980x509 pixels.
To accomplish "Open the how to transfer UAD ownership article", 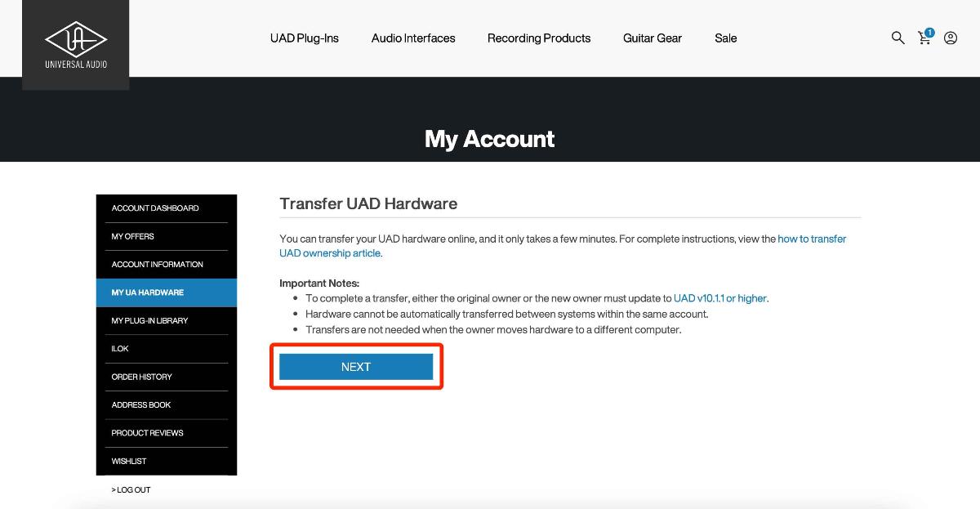I will click(x=812, y=239).
